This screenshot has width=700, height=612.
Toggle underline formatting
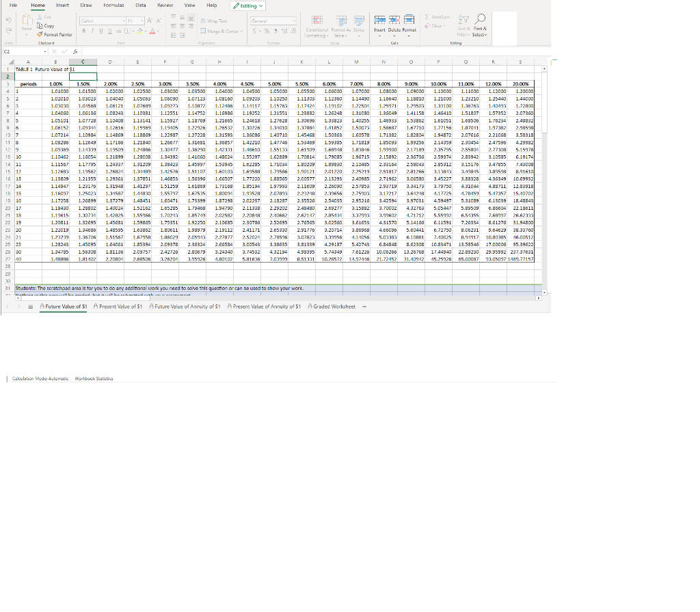[100, 31]
